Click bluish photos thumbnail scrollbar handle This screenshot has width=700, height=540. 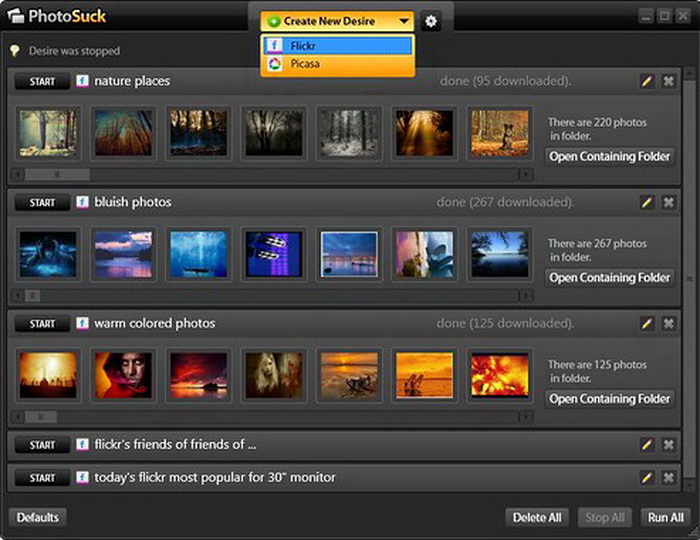33,295
